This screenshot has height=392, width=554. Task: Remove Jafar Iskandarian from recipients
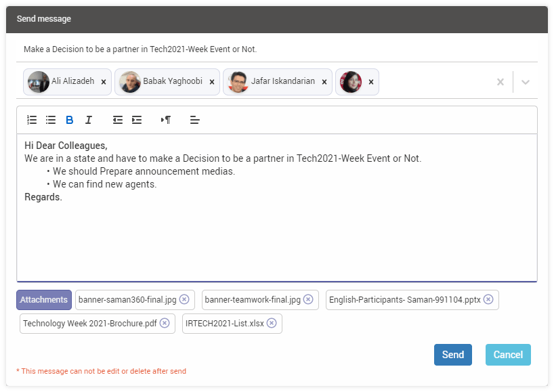click(324, 82)
